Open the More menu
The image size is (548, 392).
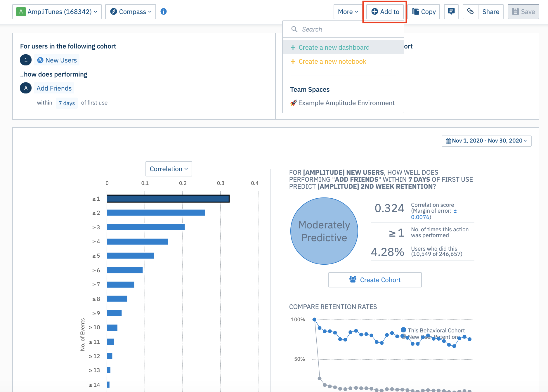[x=348, y=12]
